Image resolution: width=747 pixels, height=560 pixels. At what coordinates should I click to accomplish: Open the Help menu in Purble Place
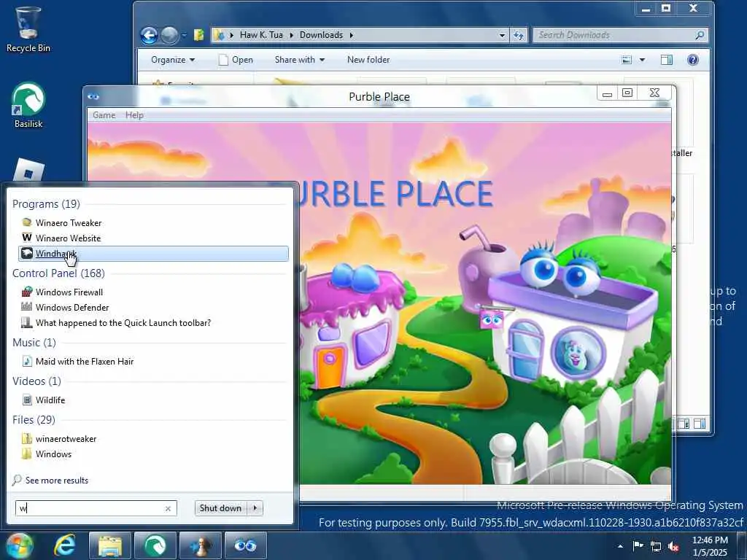point(134,114)
